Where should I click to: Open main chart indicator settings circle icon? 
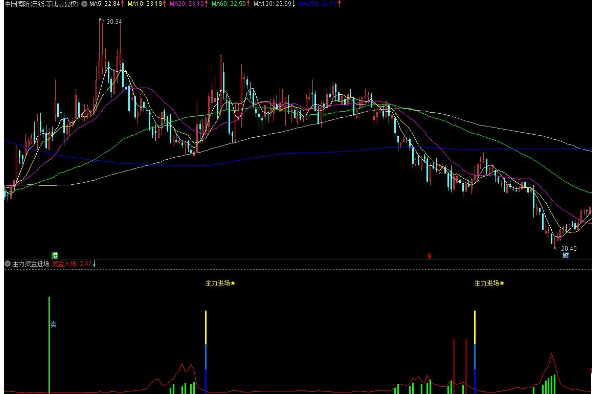click(84, 4)
